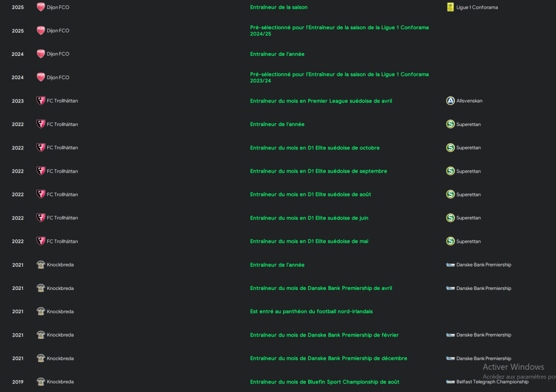Click the Belfast Telegraph Championship logo icon

pyautogui.click(x=450, y=382)
